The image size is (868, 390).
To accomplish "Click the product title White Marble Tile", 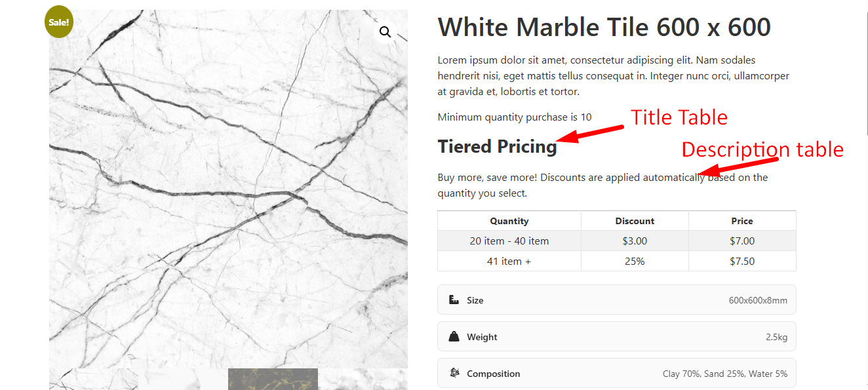I will [x=604, y=28].
